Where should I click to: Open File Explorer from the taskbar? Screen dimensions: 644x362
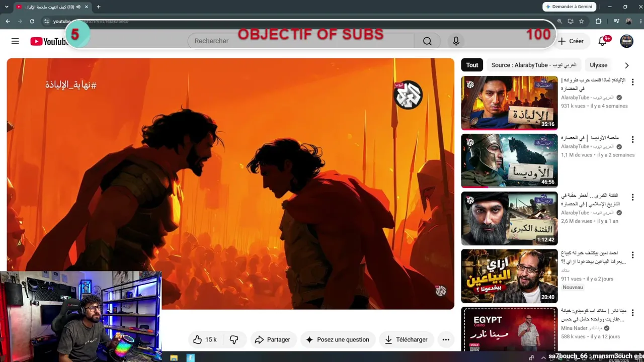pos(174,358)
